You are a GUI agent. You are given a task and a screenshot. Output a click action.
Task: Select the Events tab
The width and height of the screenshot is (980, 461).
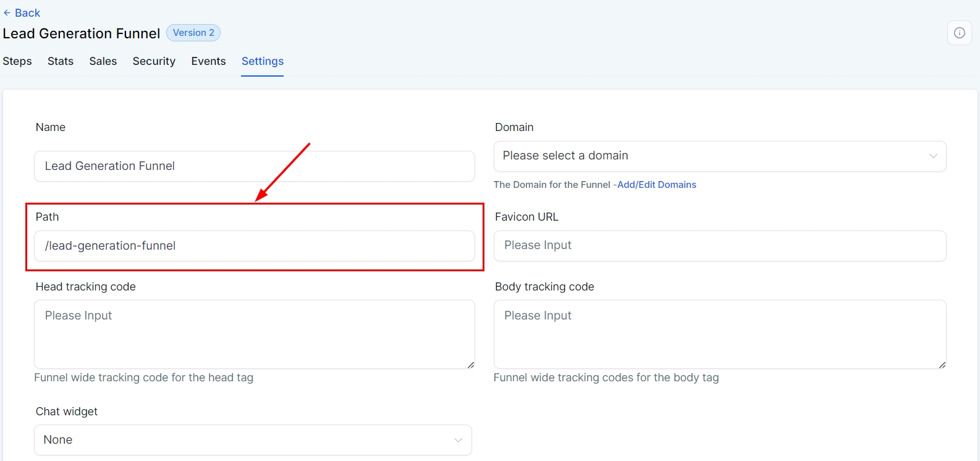[208, 61]
